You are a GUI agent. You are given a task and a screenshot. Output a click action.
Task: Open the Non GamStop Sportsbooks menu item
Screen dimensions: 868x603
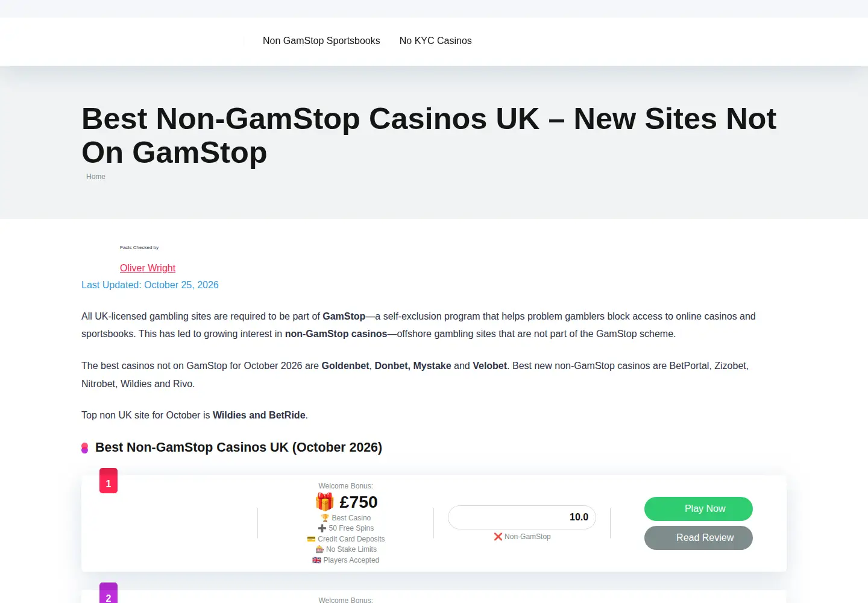pyautogui.click(x=321, y=41)
